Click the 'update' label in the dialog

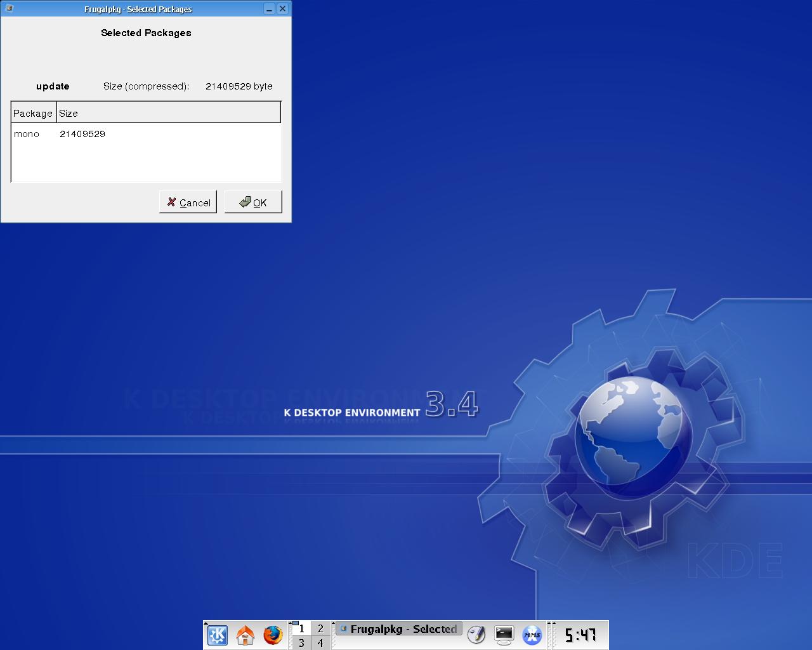click(53, 86)
